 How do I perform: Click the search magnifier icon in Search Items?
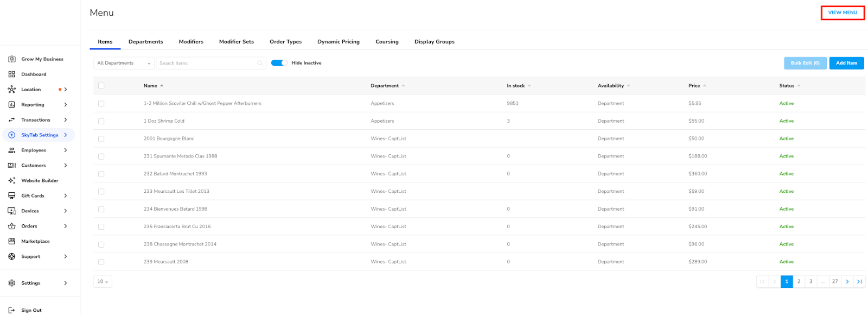tap(260, 64)
